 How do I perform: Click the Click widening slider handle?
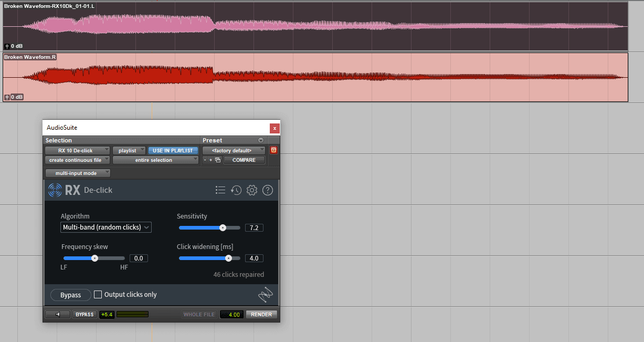[x=228, y=258]
